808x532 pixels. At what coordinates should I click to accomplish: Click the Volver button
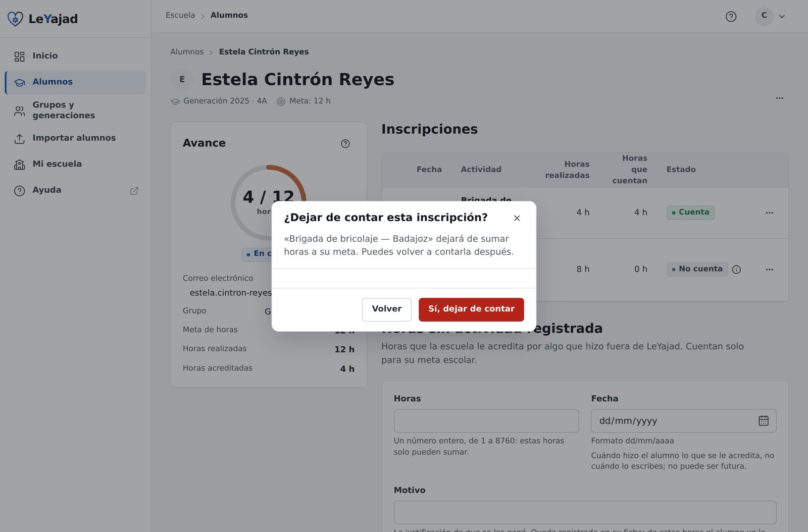coord(387,309)
